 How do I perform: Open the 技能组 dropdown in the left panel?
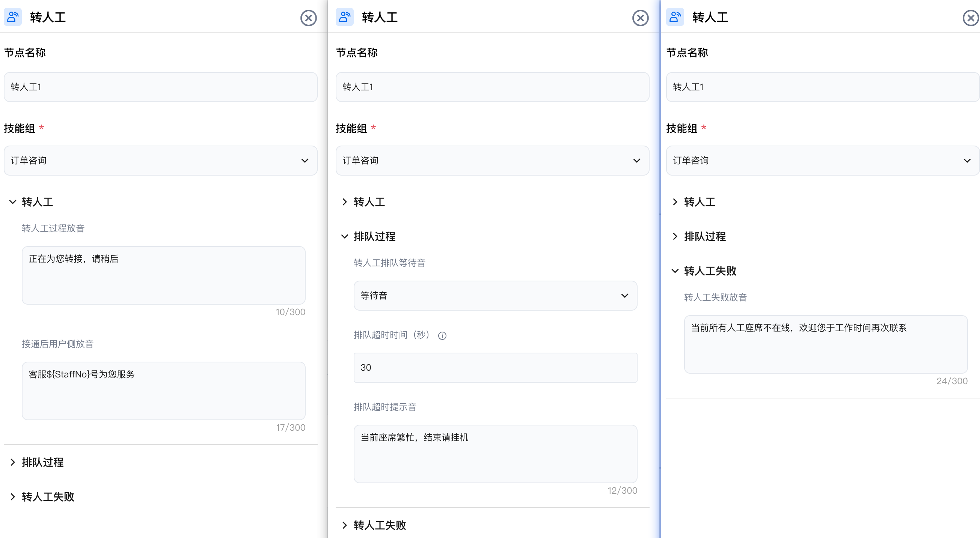(x=161, y=161)
